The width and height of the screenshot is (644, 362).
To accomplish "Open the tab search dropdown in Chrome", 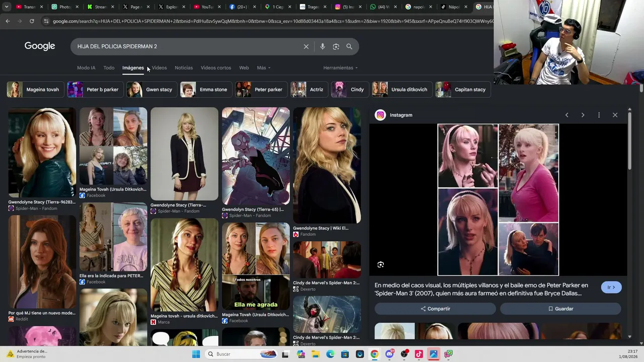I will [x=7, y=7].
